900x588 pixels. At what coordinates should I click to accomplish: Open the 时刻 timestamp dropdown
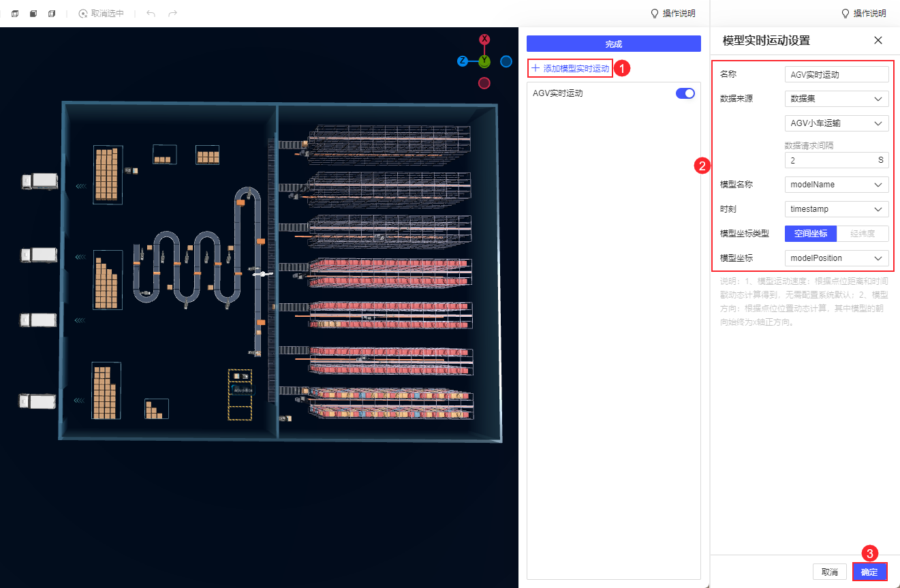click(837, 209)
